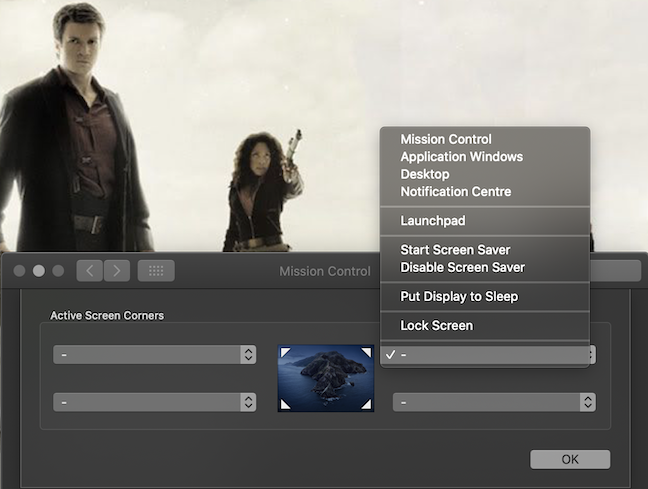Pick Desktop from the corner action menu
The width and height of the screenshot is (648, 489).
(x=485, y=174)
